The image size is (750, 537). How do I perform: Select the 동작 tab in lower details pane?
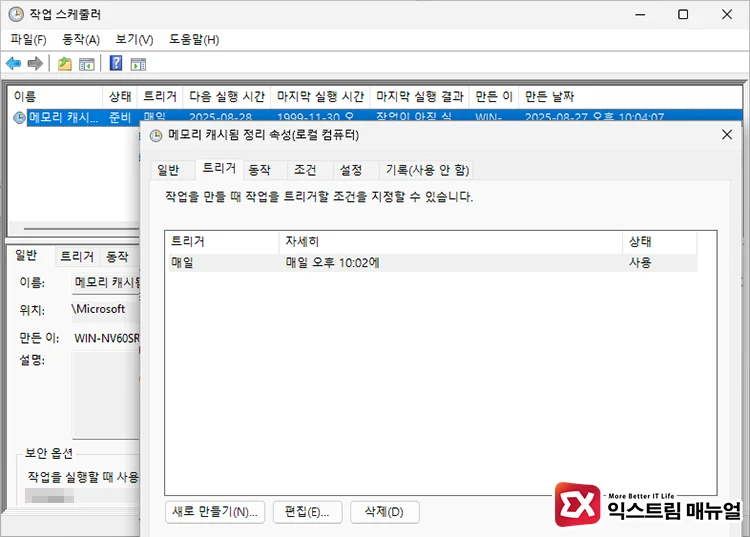click(x=117, y=257)
